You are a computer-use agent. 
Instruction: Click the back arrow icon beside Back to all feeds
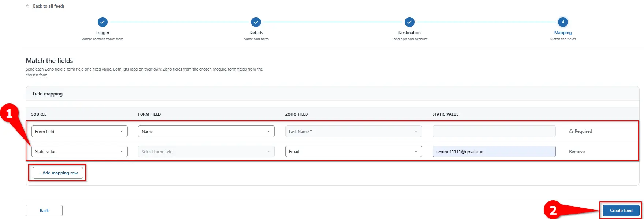click(28, 6)
